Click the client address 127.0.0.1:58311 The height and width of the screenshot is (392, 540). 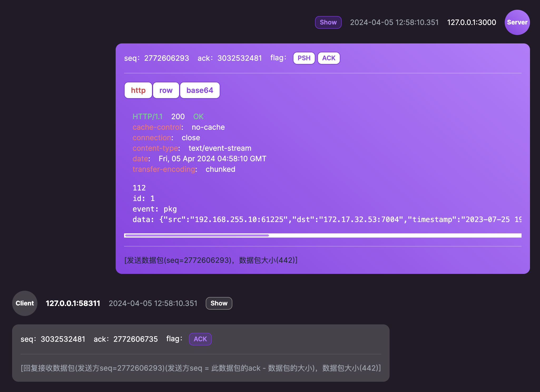(73, 303)
